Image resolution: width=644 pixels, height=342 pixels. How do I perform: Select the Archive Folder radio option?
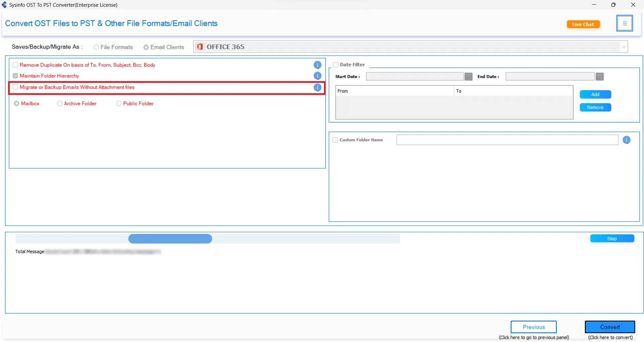tap(60, 104)
